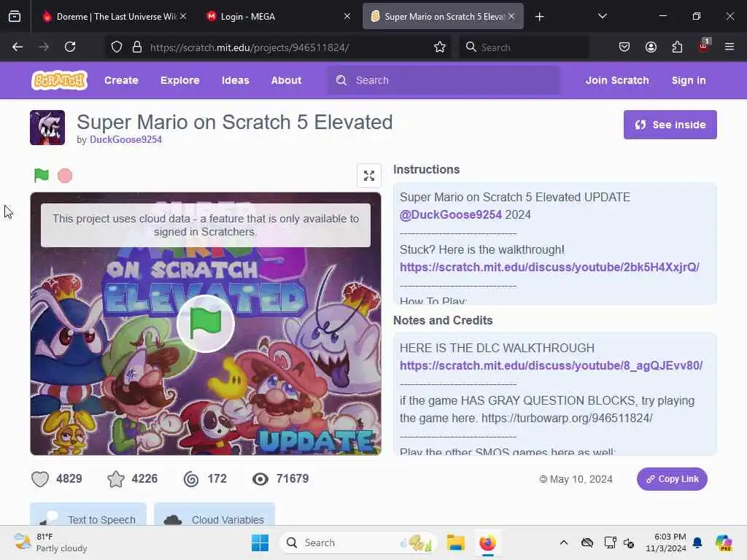The width and height of the screenshot is (747, 560).
Task: Click the red stop button above stage
Action: click(x=65, y=176)
